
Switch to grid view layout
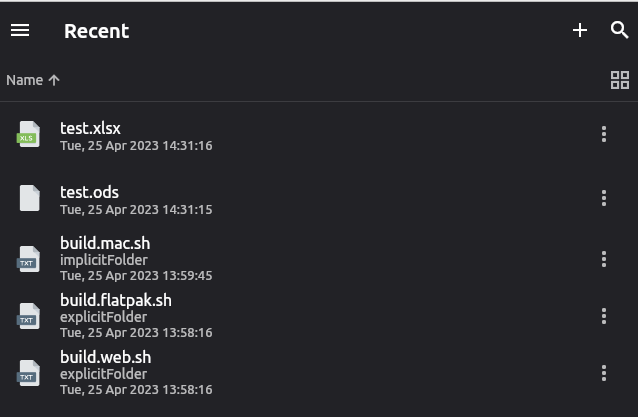point(620,80)
